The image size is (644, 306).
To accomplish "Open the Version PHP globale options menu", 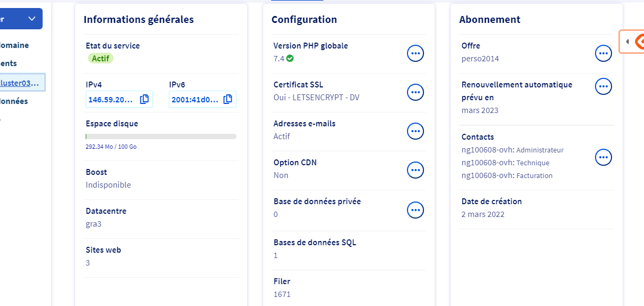I will tap(415, 53).
